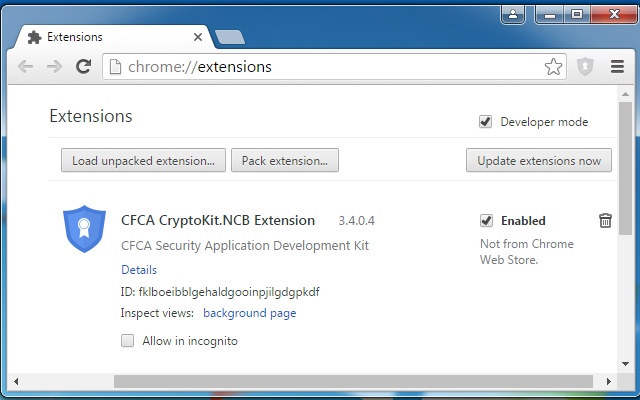The width and height of the screenshot is (640, 400).
Task: Uncheck Developer mode checkbox
Action: click(485, 122)
